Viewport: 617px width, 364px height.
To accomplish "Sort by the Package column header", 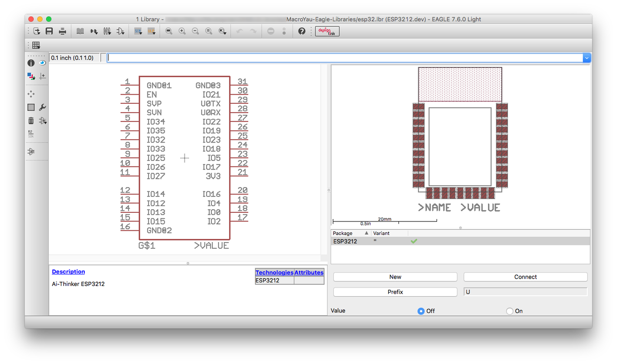I will click(x=351, y=233).
